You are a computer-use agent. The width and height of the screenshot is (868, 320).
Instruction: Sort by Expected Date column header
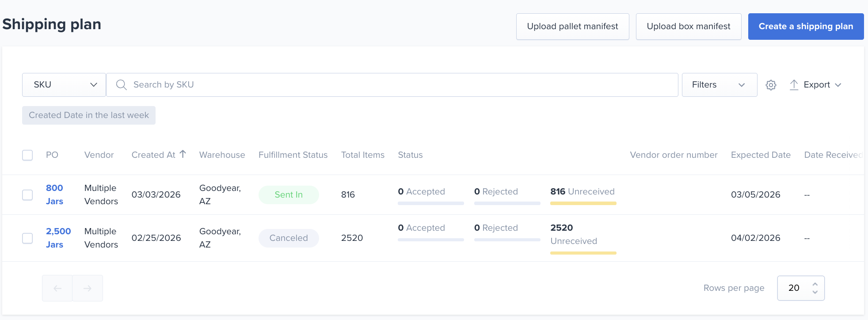761,155
